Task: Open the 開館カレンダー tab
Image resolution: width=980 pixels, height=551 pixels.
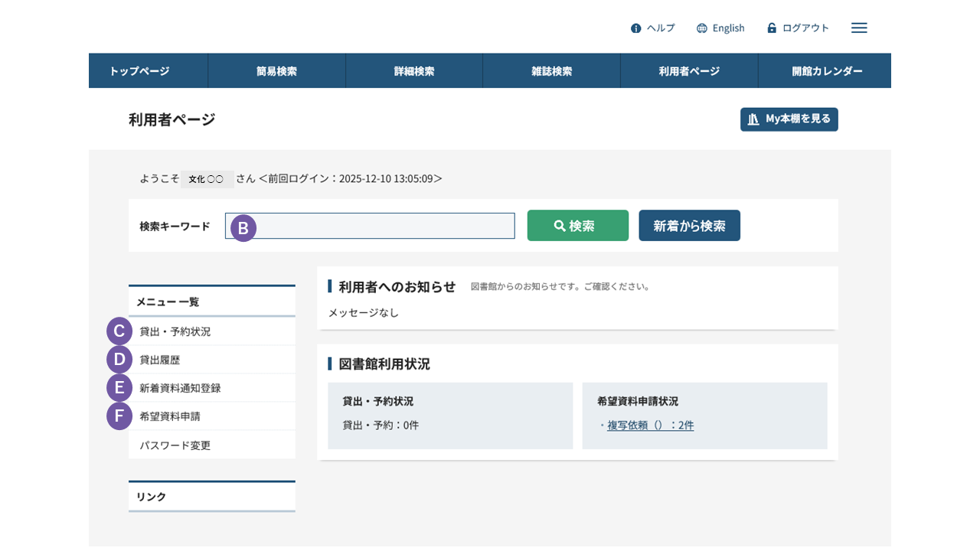Action: coord(827,71)
